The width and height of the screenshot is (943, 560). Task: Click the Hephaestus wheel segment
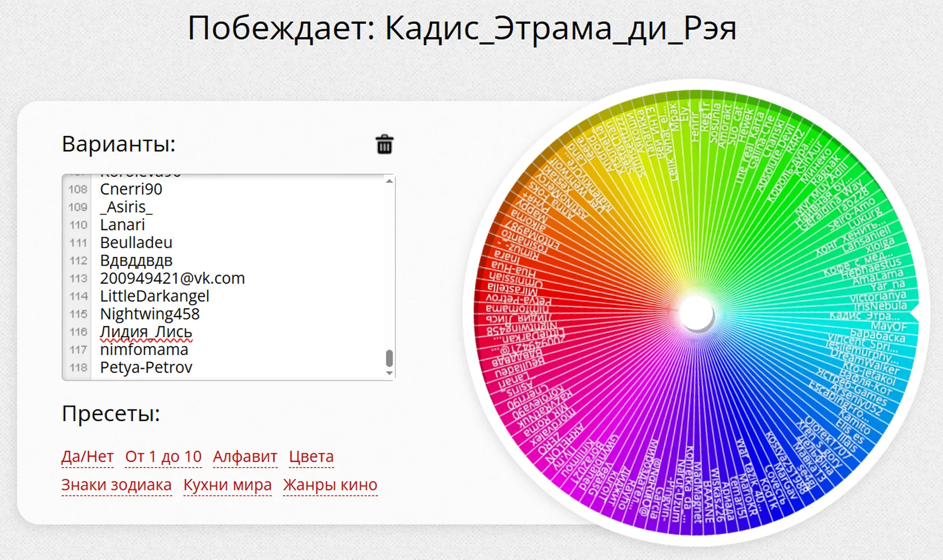pos(871,267)
